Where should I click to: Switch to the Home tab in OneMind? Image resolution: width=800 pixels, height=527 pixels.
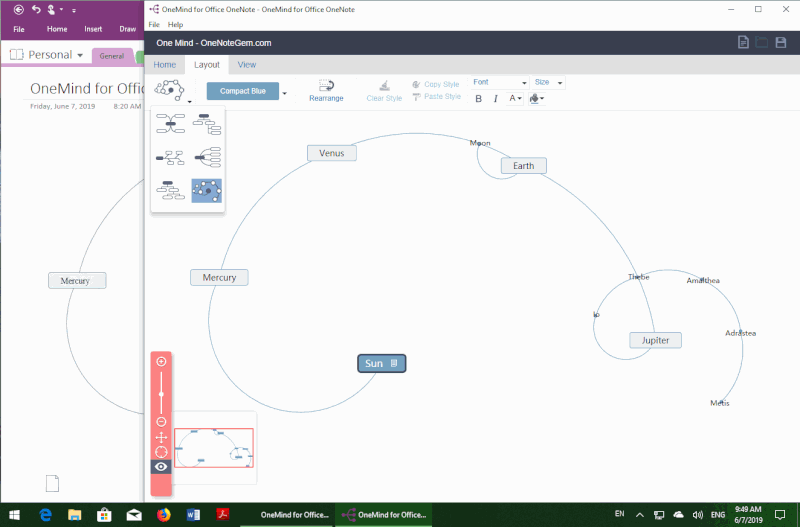pos(165,65)
